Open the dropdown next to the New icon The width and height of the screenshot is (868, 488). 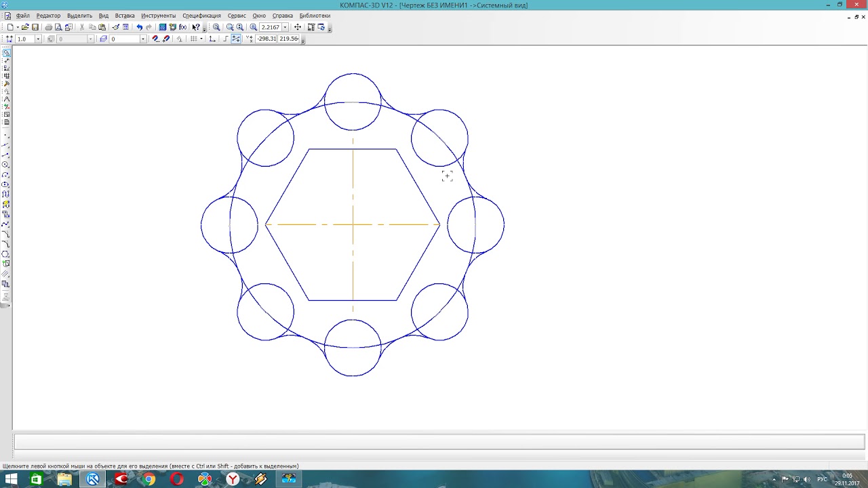[18, 27]
